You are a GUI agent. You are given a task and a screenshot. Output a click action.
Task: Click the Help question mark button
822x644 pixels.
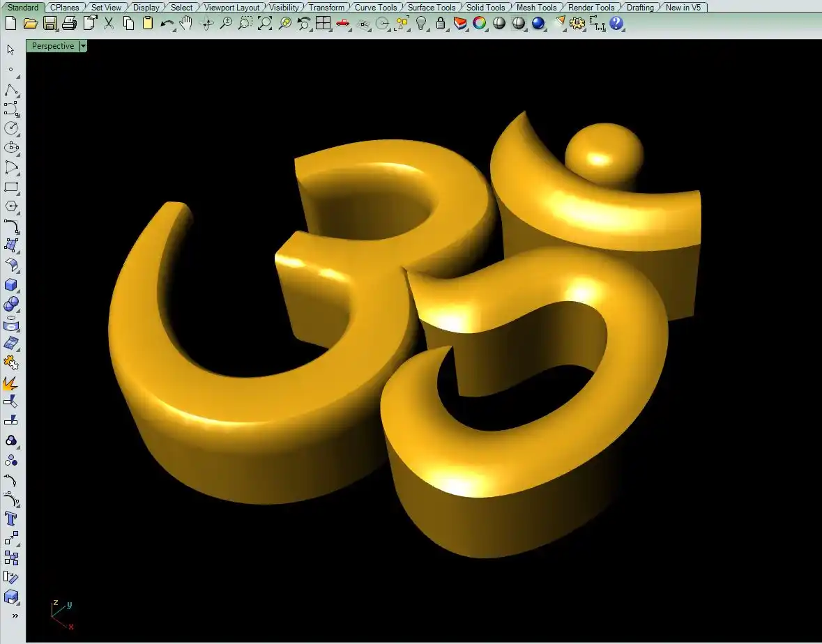tap(616, 23)
